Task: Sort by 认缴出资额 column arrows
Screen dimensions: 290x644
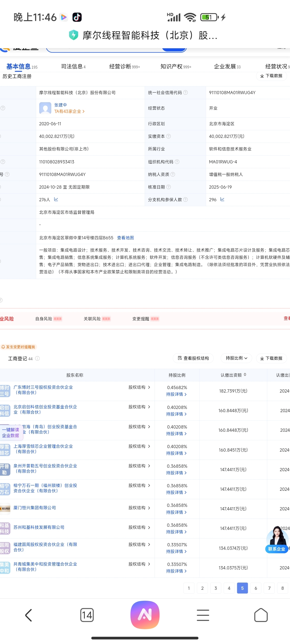Action: pyautogui.click(x=245, y=375)
